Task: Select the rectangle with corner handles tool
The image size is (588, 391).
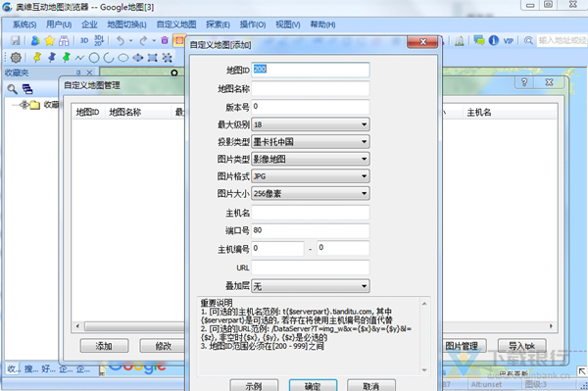Action: point(152,58)
